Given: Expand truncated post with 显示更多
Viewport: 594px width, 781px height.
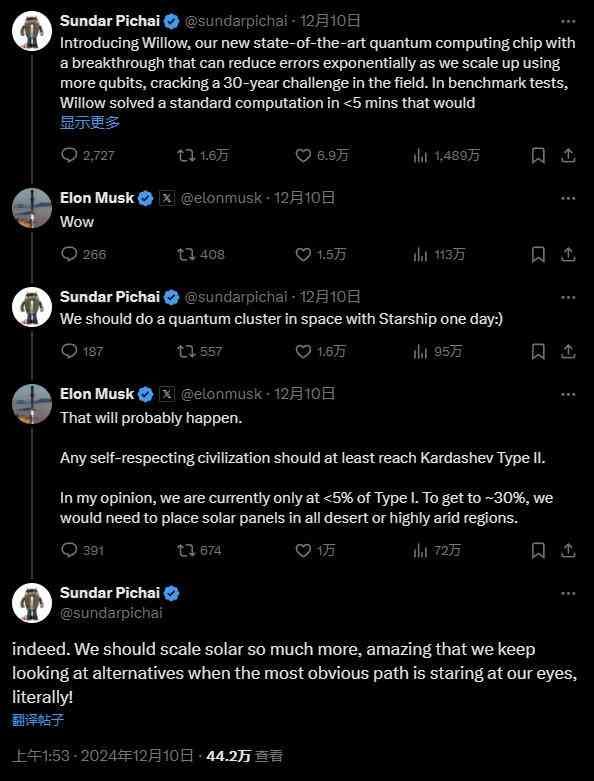Looking at the screenshot, I should pyautogui.click(x=90, y=122).
